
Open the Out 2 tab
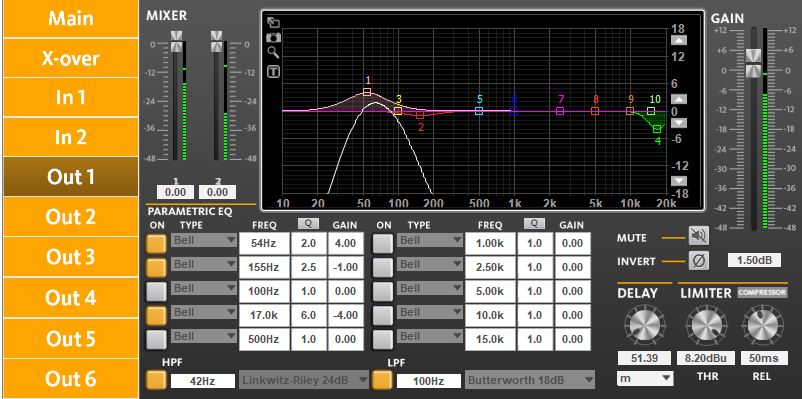coord(71,217)
